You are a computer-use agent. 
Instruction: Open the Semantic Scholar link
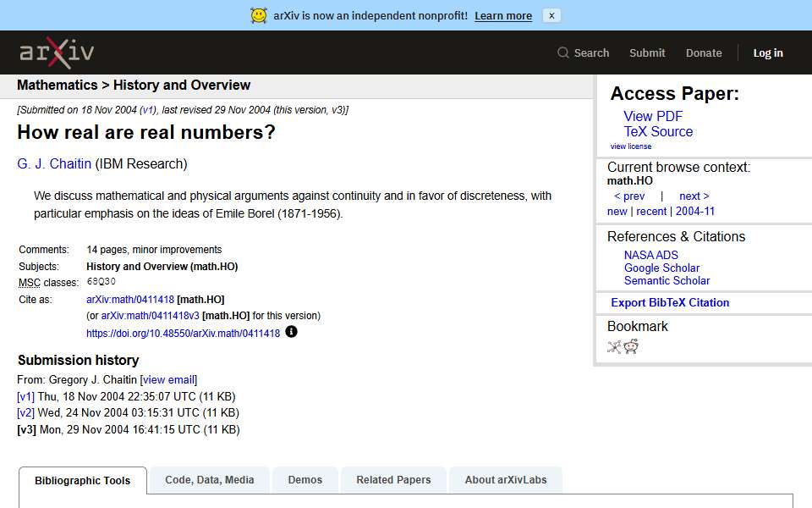point(667,281)
